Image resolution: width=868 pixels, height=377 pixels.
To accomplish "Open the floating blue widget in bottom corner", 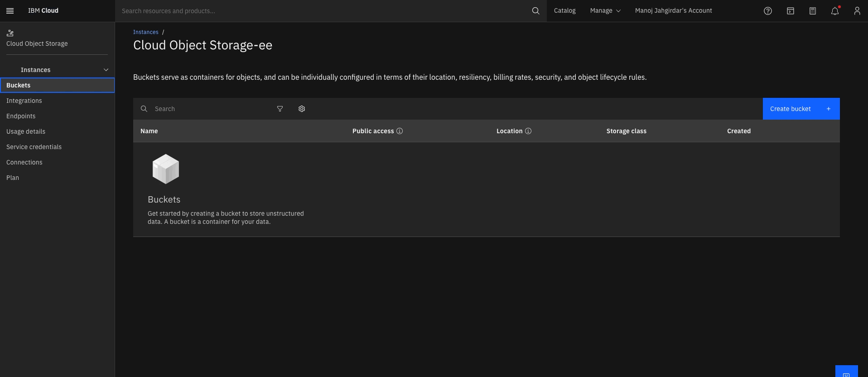I will point(846,372).
